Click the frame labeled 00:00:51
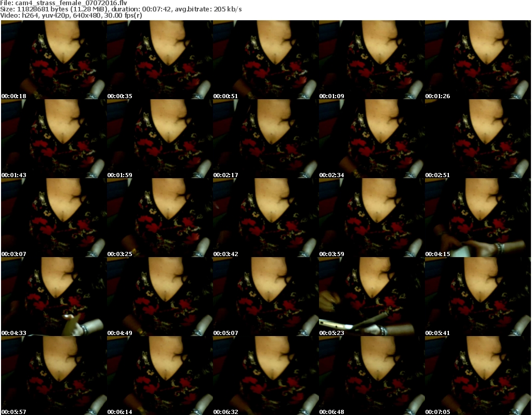Viewport: 532px width, 415px height. 265,60
